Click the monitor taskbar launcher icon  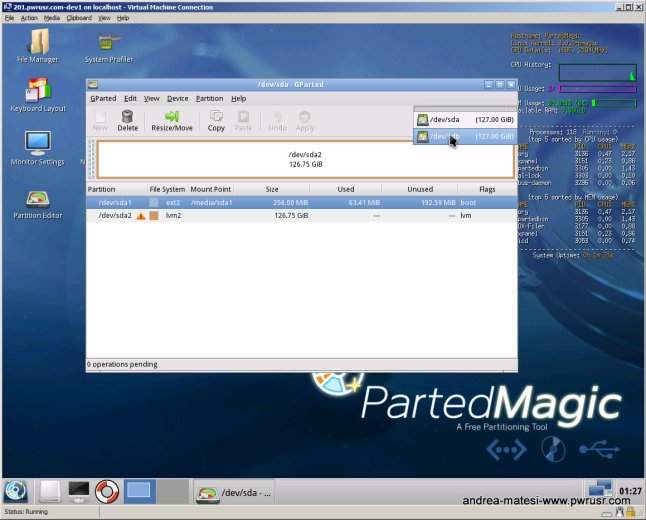pos(79,491)
